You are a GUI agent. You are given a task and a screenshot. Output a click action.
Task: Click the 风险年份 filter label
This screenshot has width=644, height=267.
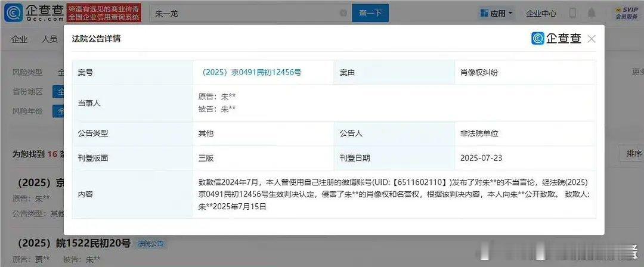[27, 111]
